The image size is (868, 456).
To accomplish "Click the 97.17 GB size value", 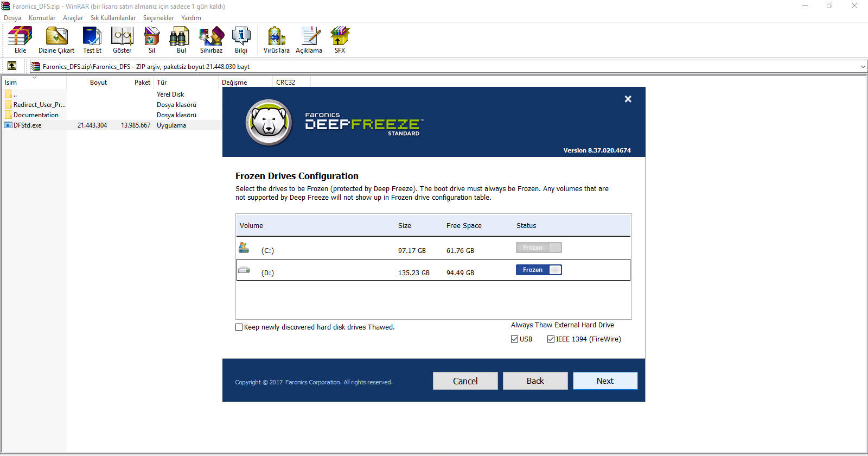I will [x=412, y=251].
